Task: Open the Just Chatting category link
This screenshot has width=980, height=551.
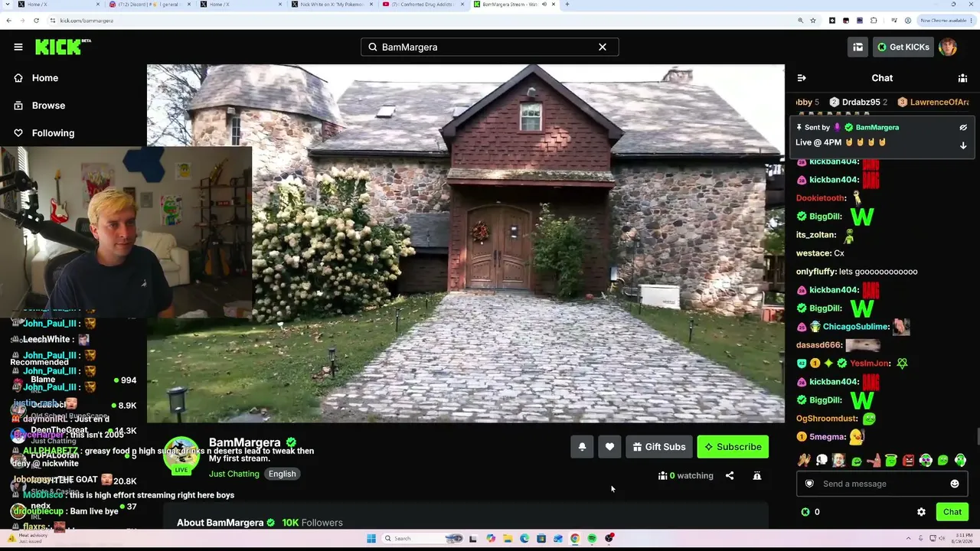Action: pyautogui.click(x=234, y=474)
